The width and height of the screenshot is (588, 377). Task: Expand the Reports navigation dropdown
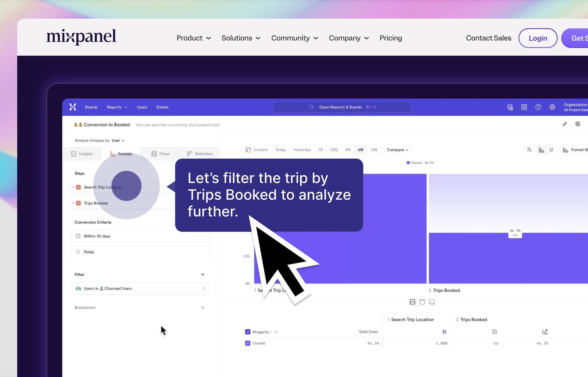point(117,107)
